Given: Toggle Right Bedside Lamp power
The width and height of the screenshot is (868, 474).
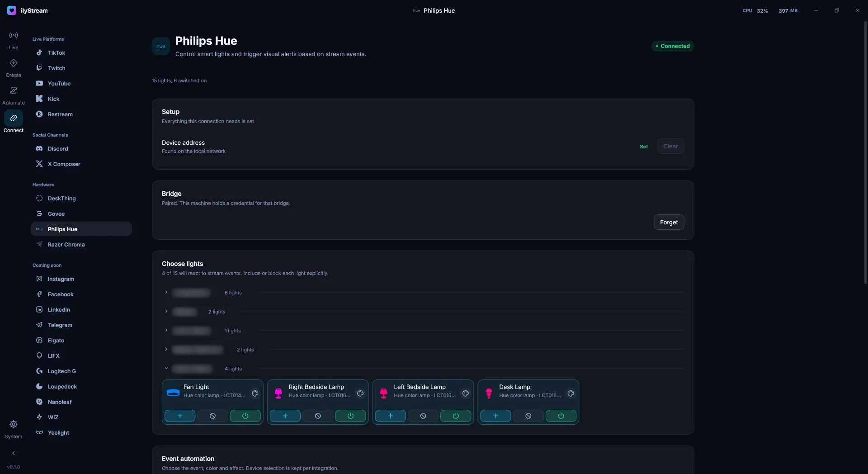Looking at the screenshot, I should tap(350, 416).
